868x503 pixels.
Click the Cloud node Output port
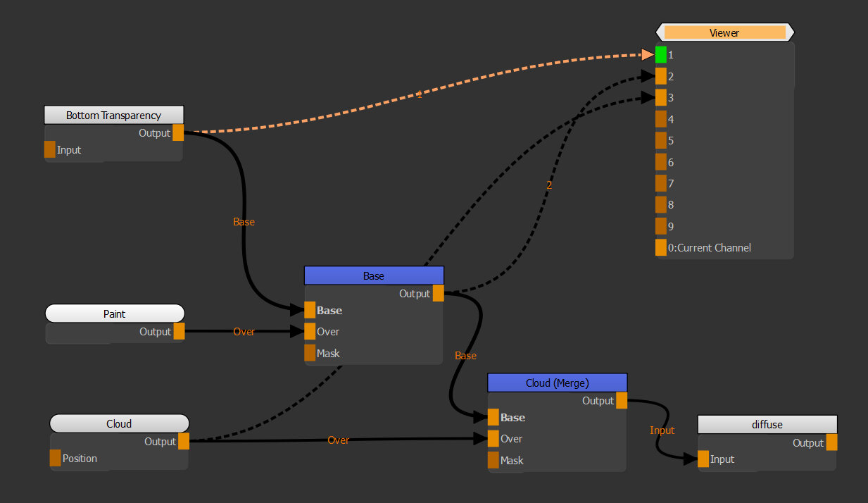tap(184, 441)
